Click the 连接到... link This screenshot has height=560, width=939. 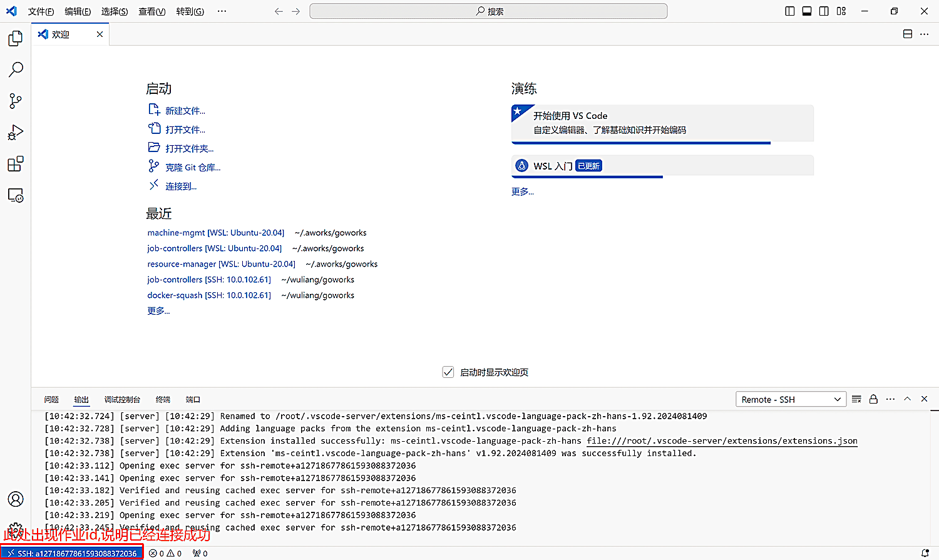tap(180, 186)
